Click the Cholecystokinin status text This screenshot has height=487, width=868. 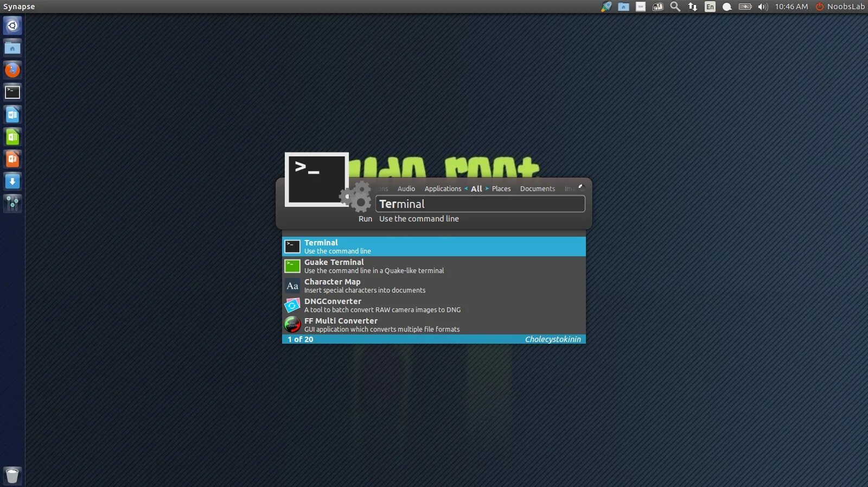click(x=553, y=339)
